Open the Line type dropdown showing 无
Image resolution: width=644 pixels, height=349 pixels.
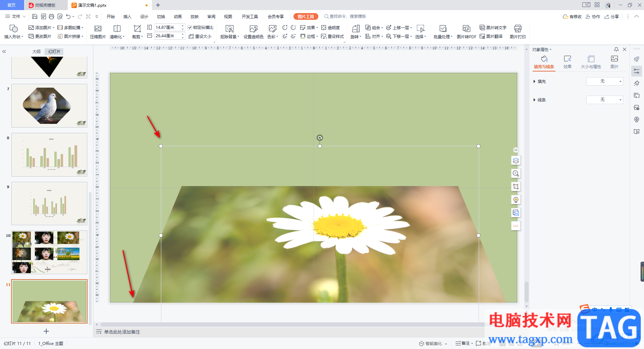[x=604, y=100]
